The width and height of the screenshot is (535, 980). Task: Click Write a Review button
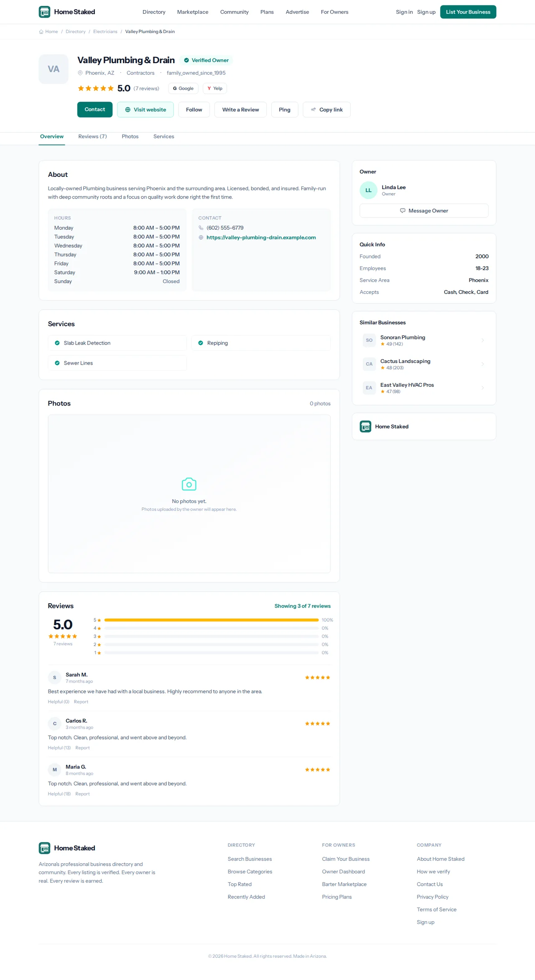click(240, 110)
